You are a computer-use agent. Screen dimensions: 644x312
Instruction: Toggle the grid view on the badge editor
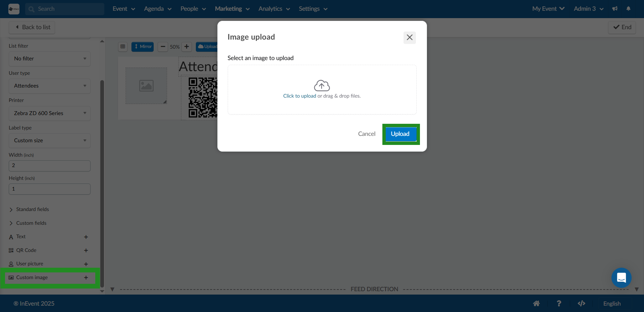pyautogui.click(x=122, y=47)
